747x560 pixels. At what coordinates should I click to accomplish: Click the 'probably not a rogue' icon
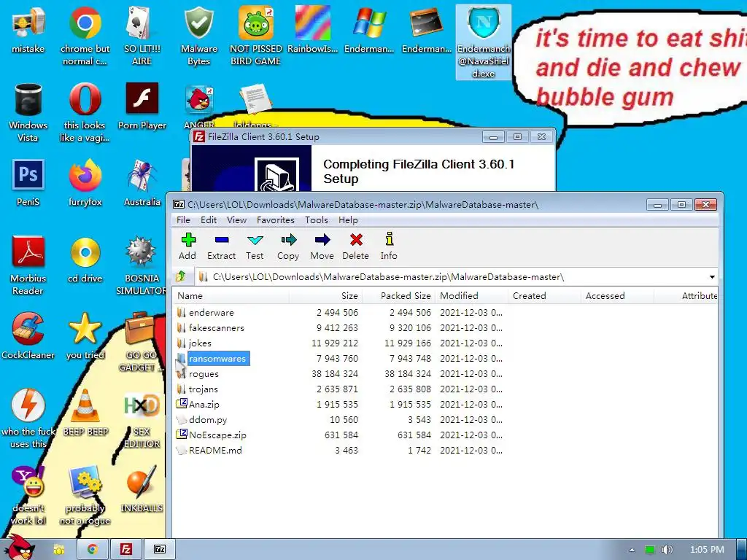[x=85, y=495]
